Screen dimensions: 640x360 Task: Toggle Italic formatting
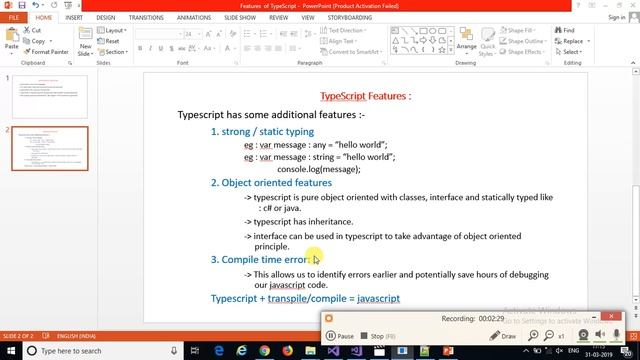(x=150, y=48)
